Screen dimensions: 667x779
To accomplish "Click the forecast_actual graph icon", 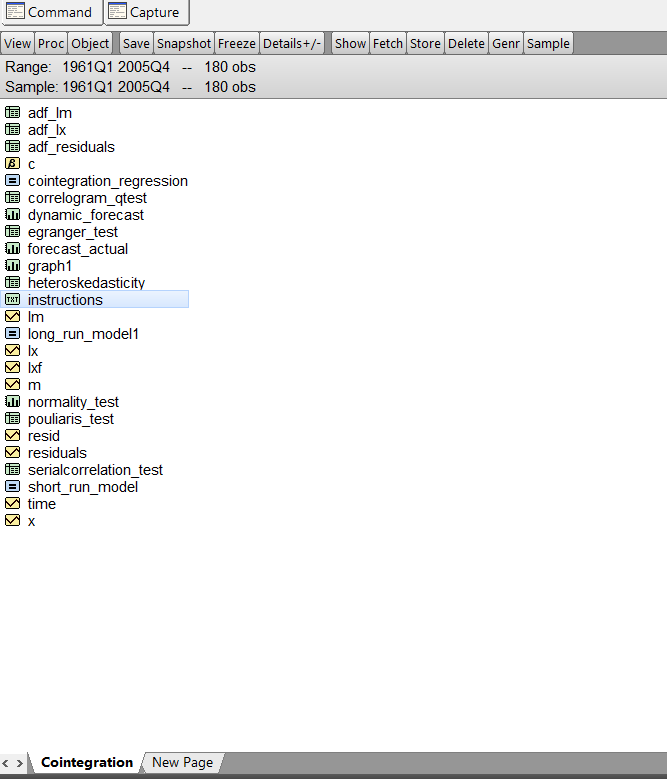I will tap(12, 248).
